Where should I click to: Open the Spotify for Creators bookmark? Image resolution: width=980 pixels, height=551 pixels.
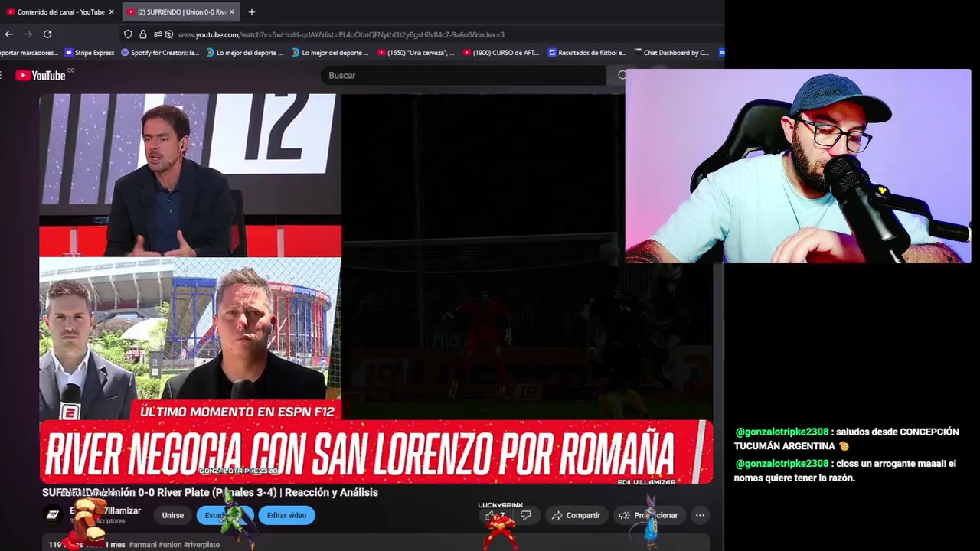coord(160,53)
